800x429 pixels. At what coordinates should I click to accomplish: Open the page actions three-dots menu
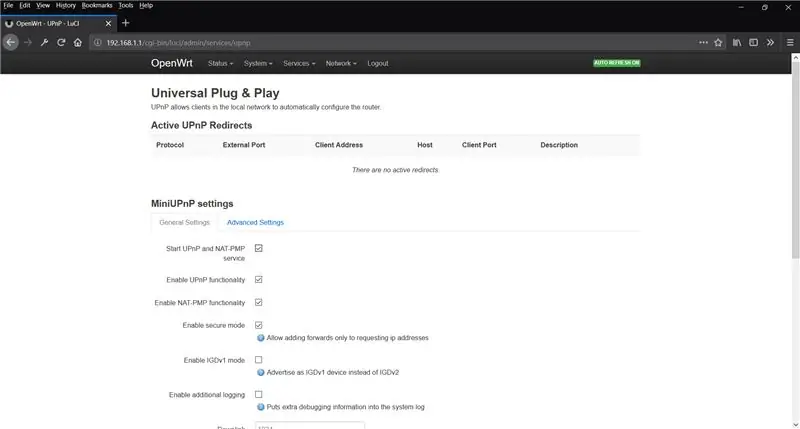[703, 42]
